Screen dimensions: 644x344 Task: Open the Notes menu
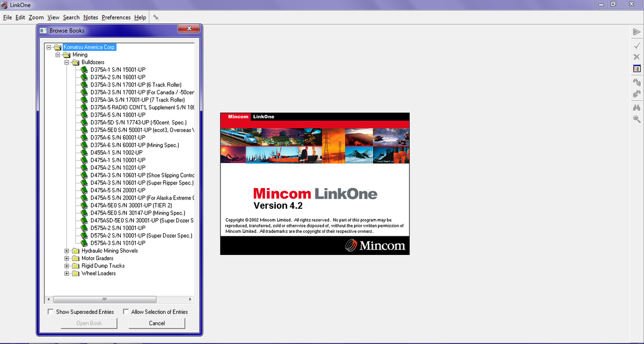(91, 17)
